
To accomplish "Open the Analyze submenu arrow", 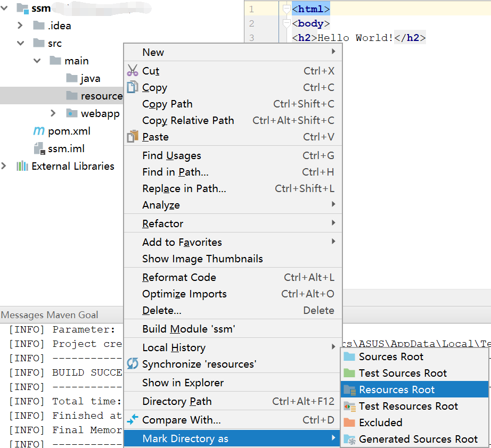I will coord(333,204).
